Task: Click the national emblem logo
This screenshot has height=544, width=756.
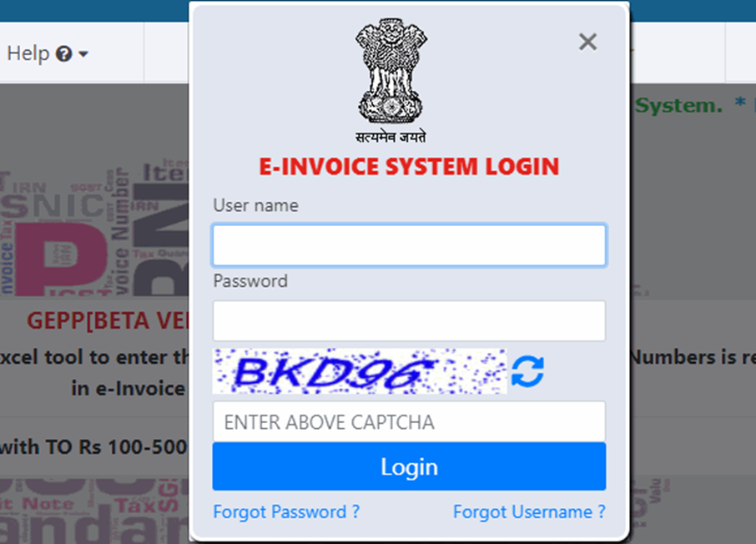Action: (x=391, y=72)
